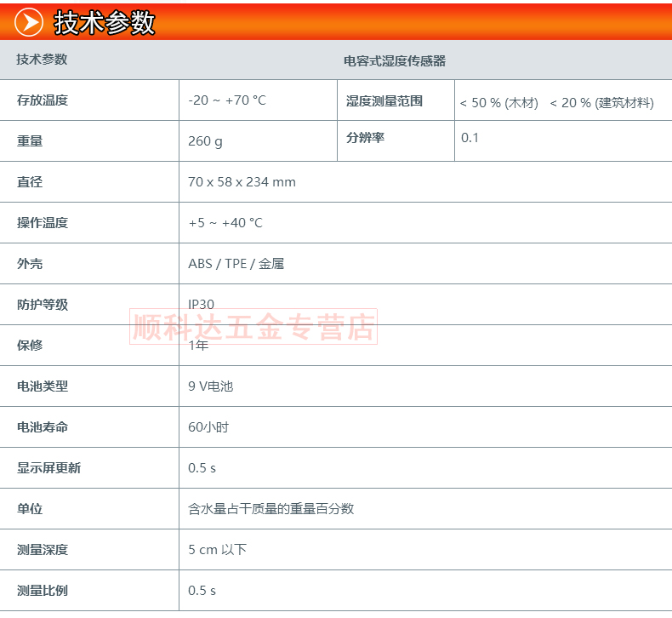Click the ABS / TPE / 金属 housing value
The image size is (672, 618).
coord(236,264)
